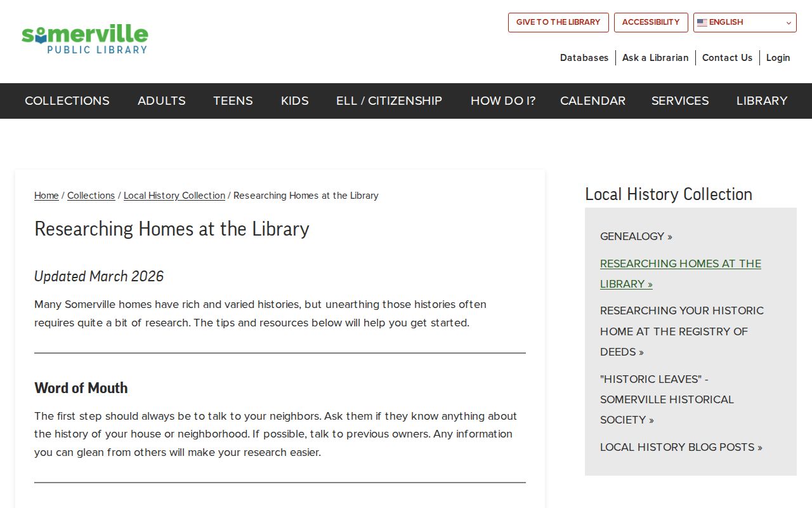Open the Kids menu
The height and width of the screenshot is (508, 812).
click(295, 101)
